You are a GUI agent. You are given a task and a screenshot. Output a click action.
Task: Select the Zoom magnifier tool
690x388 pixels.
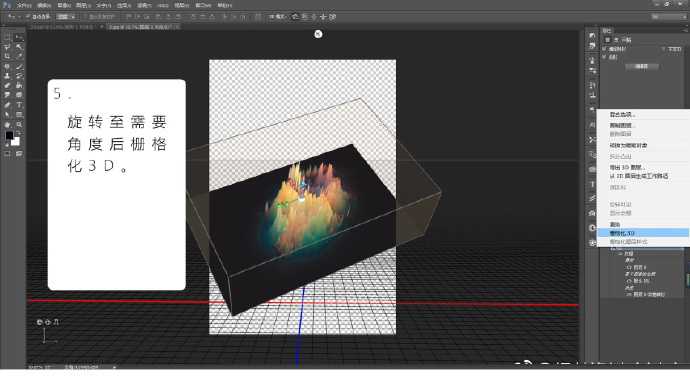point(19,124)
